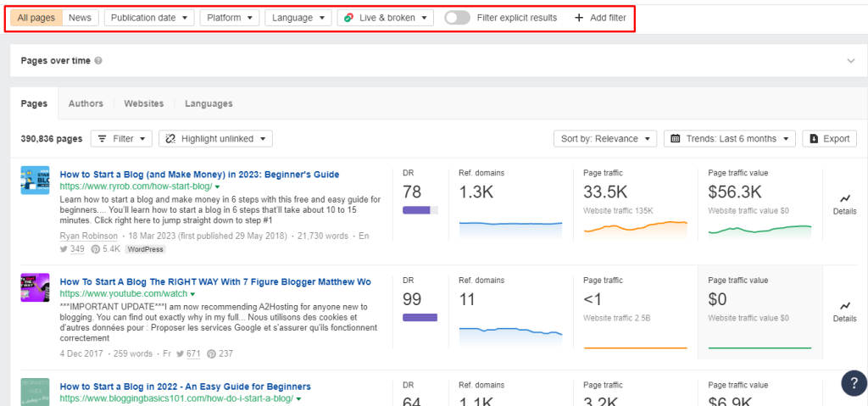Screen dimensions: 868x406
Task: Click Twitter icon beside 671 shares
Action: [x=181, y=353]
